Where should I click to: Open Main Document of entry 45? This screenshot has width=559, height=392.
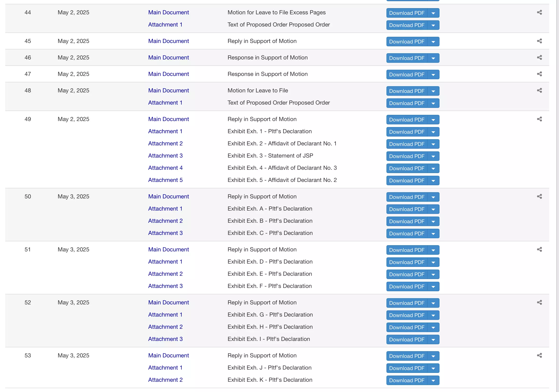click(168, 41)
